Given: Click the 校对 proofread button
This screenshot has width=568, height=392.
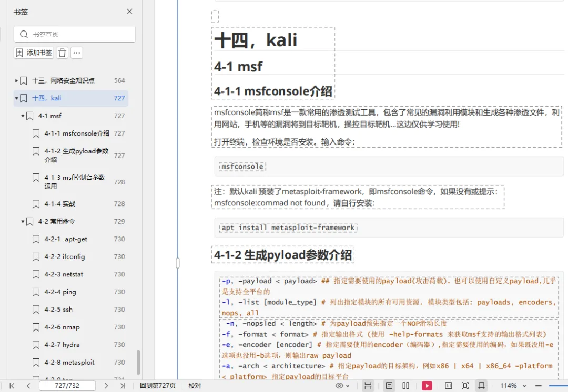Looking at the screenshot, I should pyautogui.click(x=195, y=386).
